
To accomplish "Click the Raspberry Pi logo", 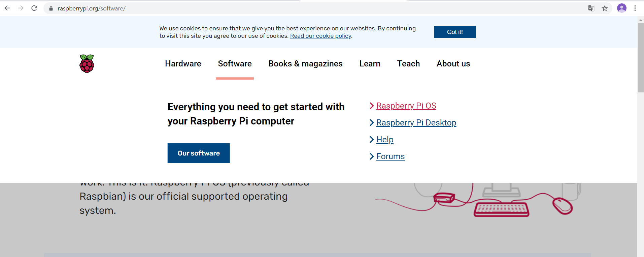I will tap(87, 63).
